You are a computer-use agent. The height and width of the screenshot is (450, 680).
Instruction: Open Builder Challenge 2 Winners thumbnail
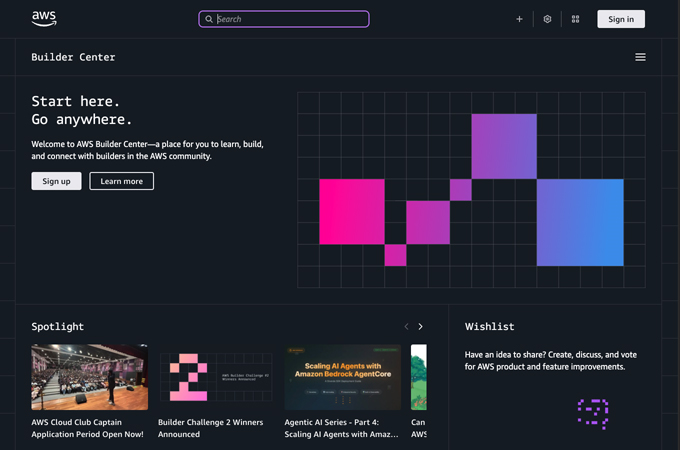(216, 377)
